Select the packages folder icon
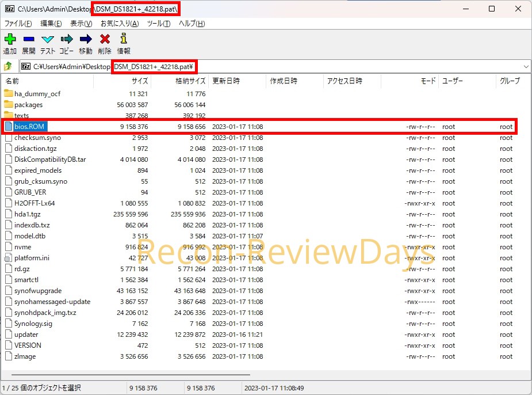 [9, 104]
